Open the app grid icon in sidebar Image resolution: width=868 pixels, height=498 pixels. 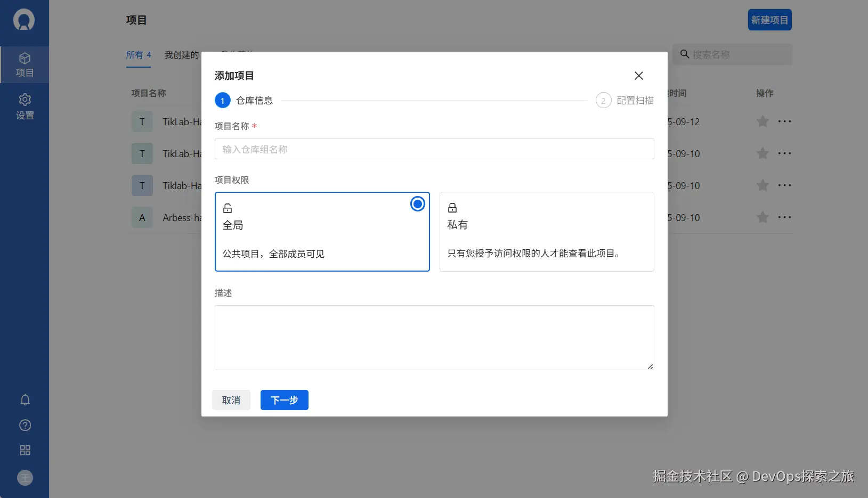click(25, 450)
